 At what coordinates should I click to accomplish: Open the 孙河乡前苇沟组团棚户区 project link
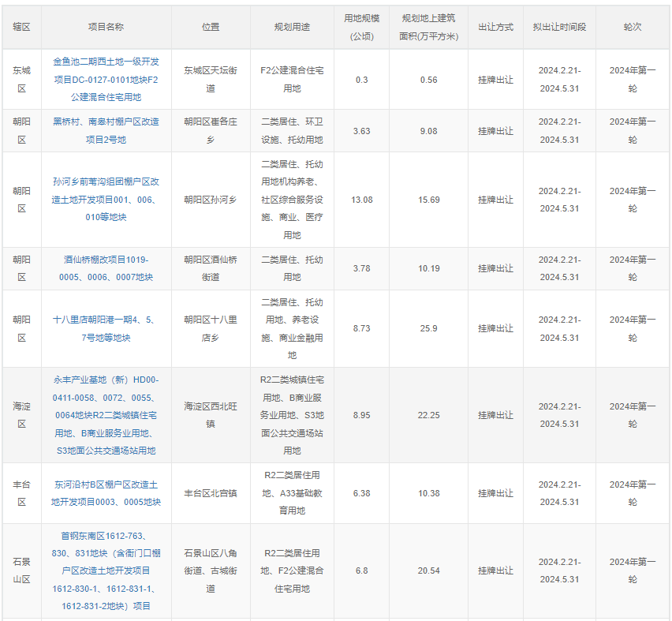click(x=103, y=199)
